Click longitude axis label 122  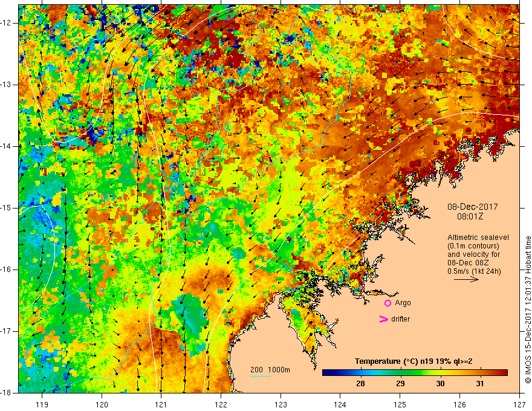coord(221,404)
